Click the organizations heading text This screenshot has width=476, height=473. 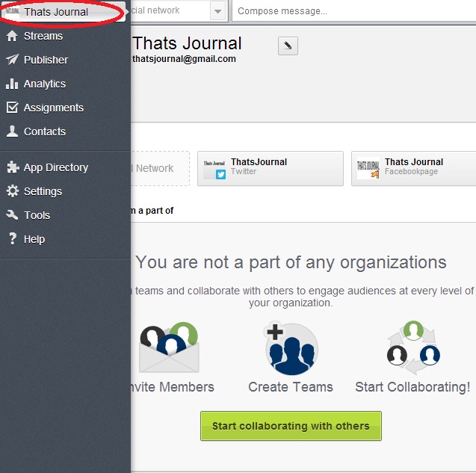tap(291, 262)
